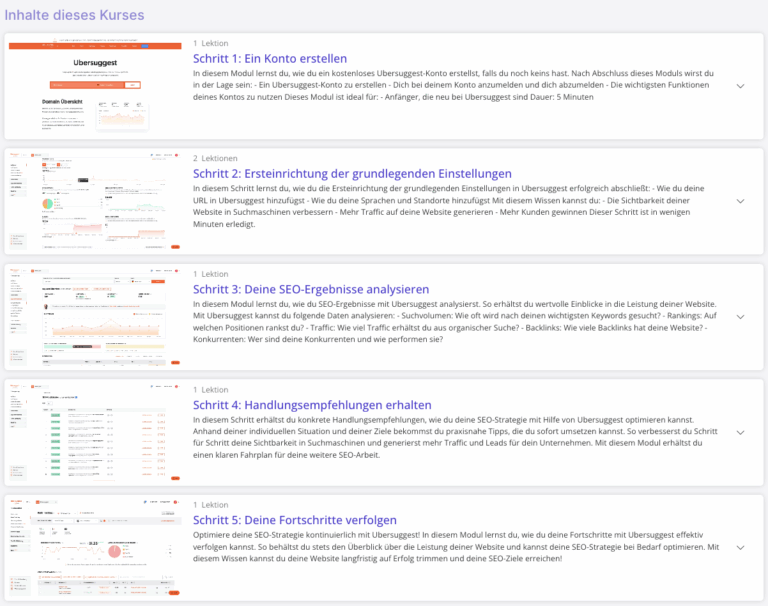Click the Ubersuggest homepage thumbnail for Schritt 1
The height and width of the screenshot is (606, 768).
pyautogui.click(x=95, y=86)
